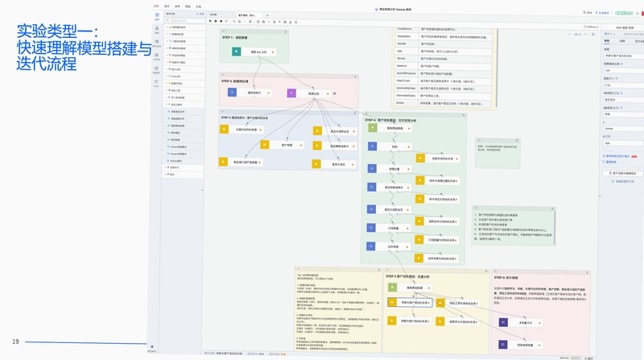
Task: Click the 重置参数 link in properties panel
Action: click(x=610, y=162)
